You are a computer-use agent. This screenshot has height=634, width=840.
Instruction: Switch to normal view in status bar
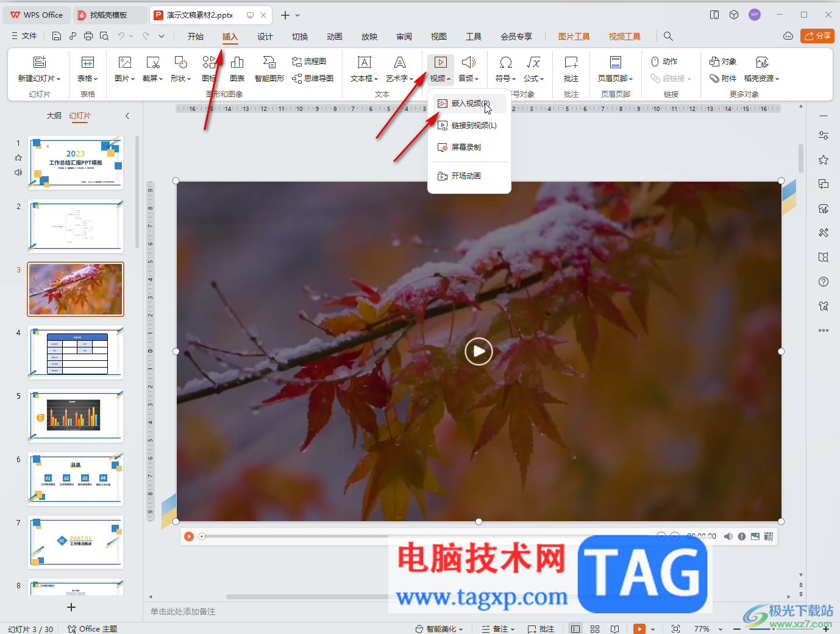click(x=575, y=629)
